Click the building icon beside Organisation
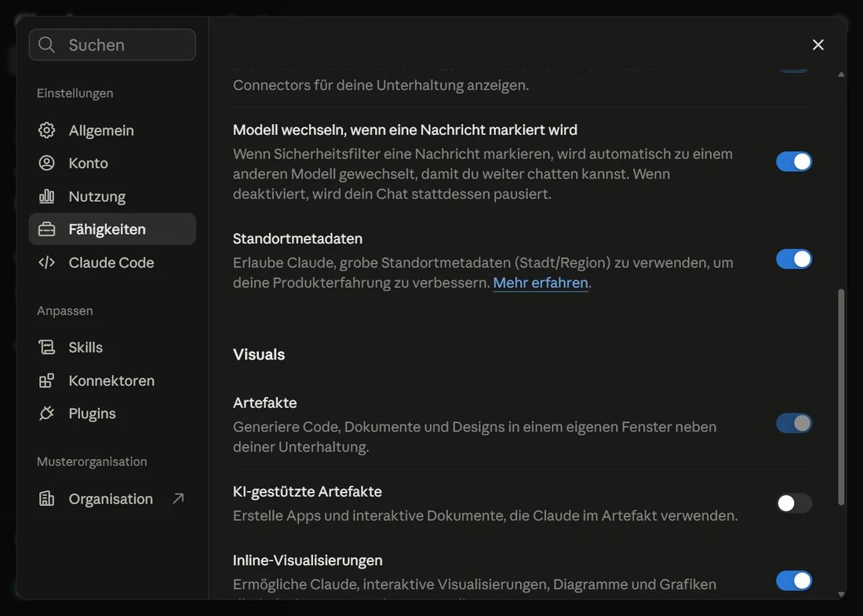Screen dimensions: 863x616 [47, 498]
